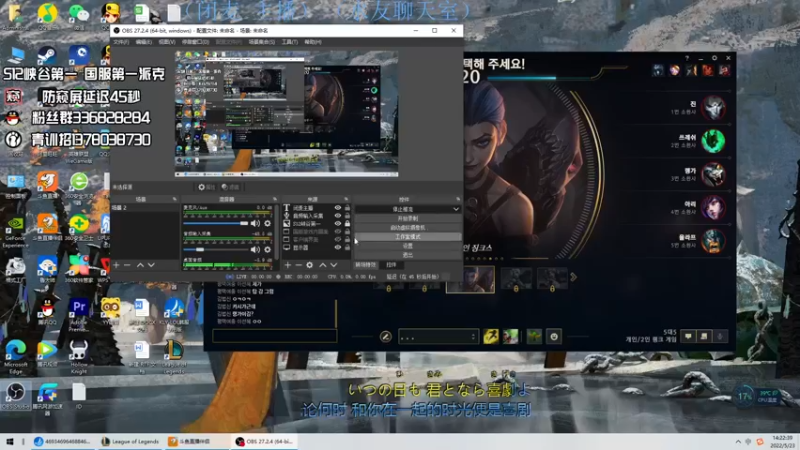Adjust the 音频输入采集 volume slider
The height and width of the screenshot is (450, 800).
[x=215, y=249]
